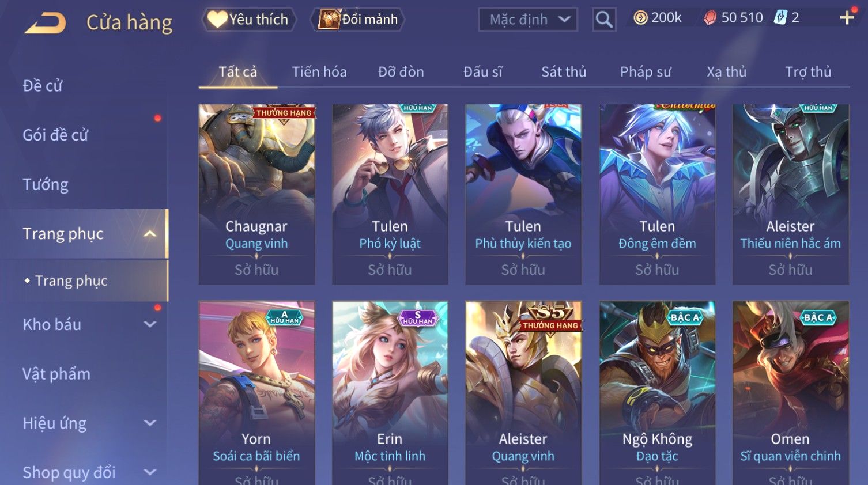Open the Tướng sidebar entry
The image size is (868, 485).
[46, 184]
